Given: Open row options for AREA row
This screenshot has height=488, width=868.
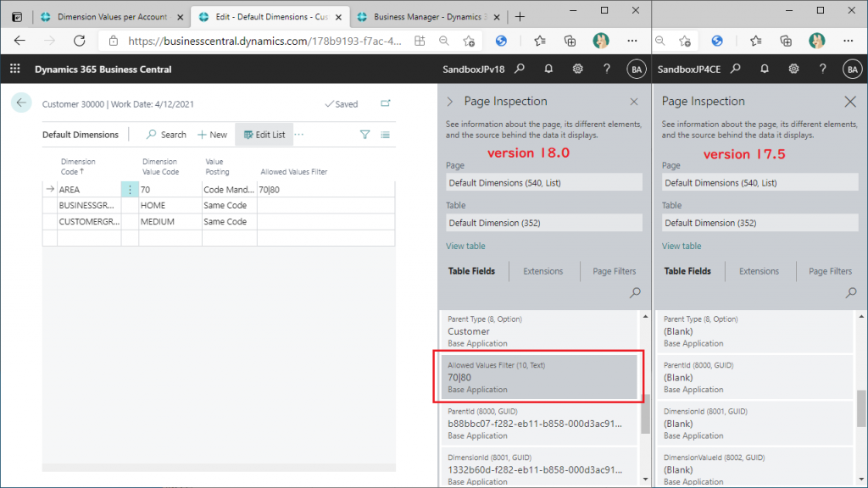Looking at the screenshot, I should click(x=130, y=189).
